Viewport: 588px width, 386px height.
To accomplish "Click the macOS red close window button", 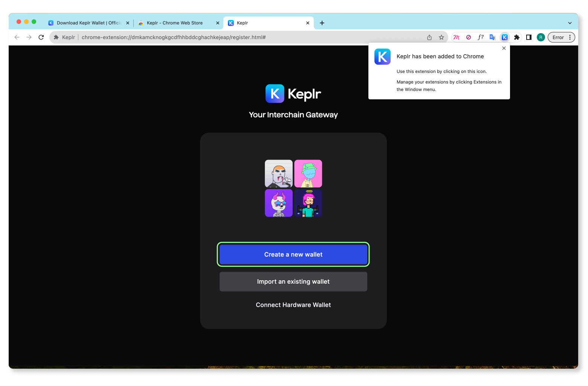I will [19, 21].
